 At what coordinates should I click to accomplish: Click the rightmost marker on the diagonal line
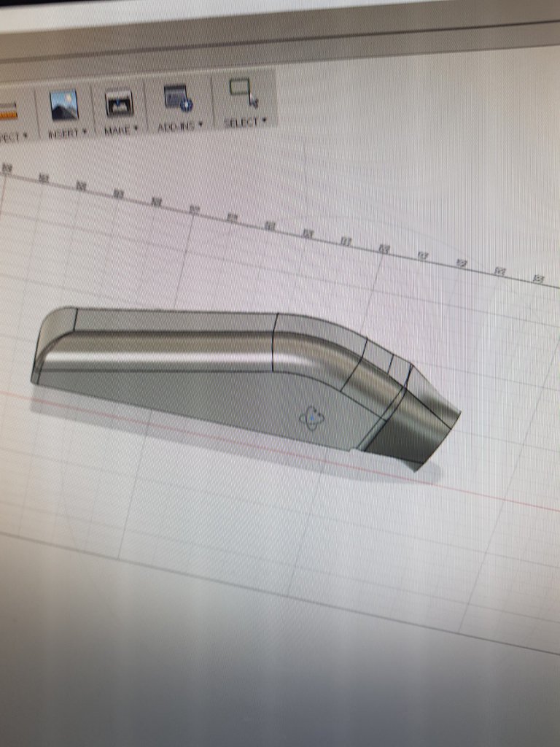(538, 279)
